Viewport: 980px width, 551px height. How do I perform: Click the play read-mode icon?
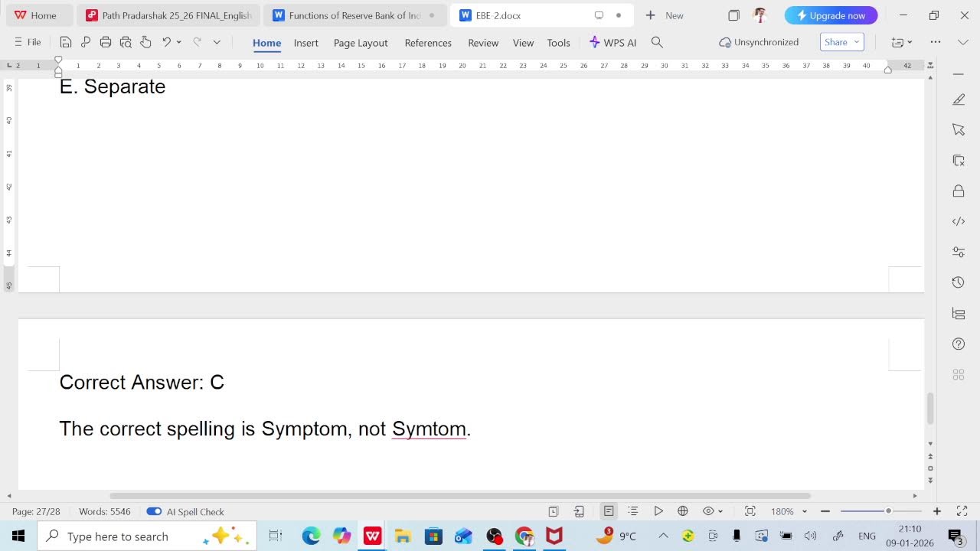[658, 511]
